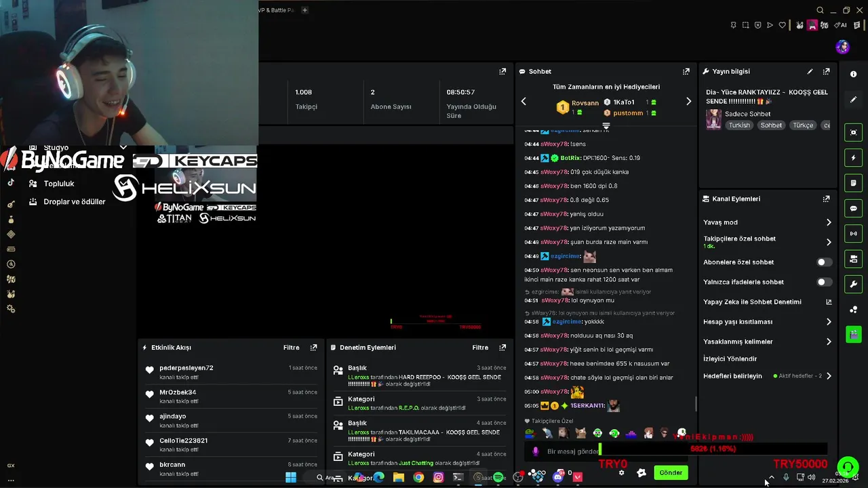Open the snapshot icon in browser toolbar
Viewport: 868px width, 488px height.
pos(745,25)
